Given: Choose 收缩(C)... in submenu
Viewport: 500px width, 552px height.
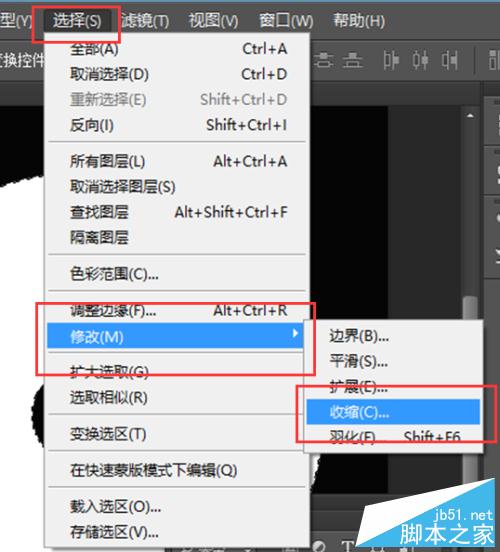Looking at the screenshot, I should click(393, 412).
